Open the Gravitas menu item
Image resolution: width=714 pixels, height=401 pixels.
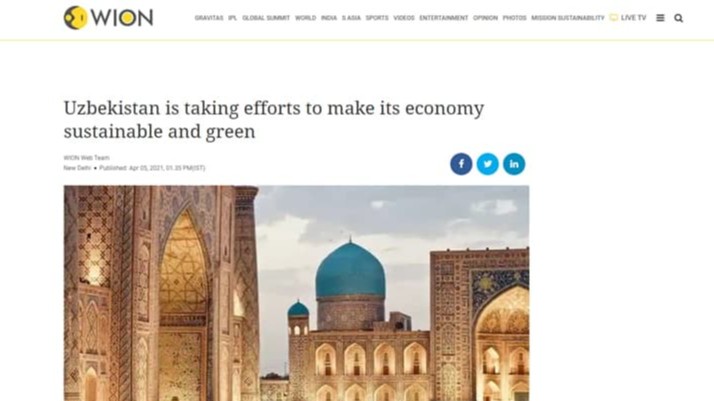tap(209, 18)
